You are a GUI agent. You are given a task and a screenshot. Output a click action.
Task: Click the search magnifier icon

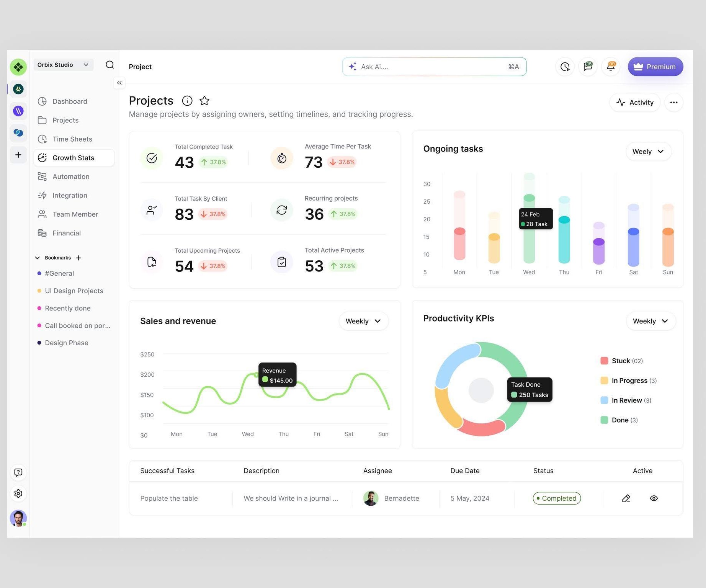109,65
